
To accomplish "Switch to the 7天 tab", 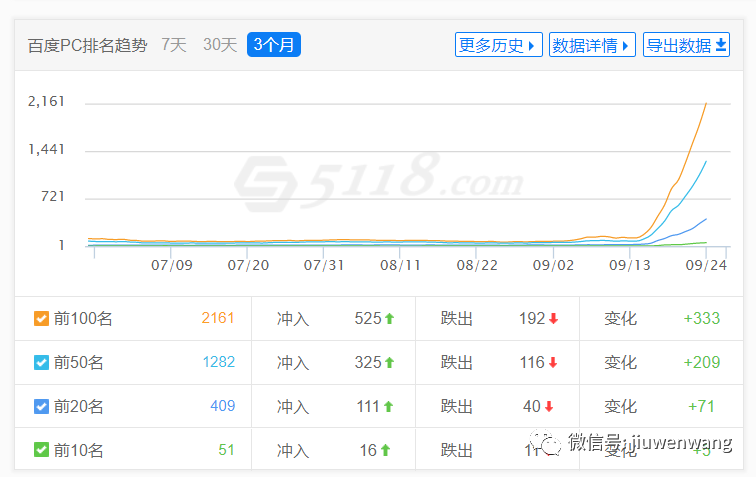I will point(174,45).
